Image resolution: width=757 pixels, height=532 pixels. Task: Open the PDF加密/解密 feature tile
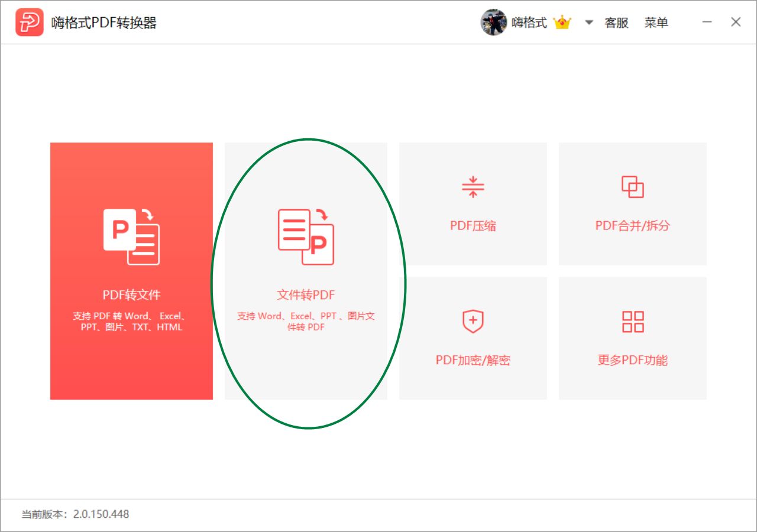473,338
